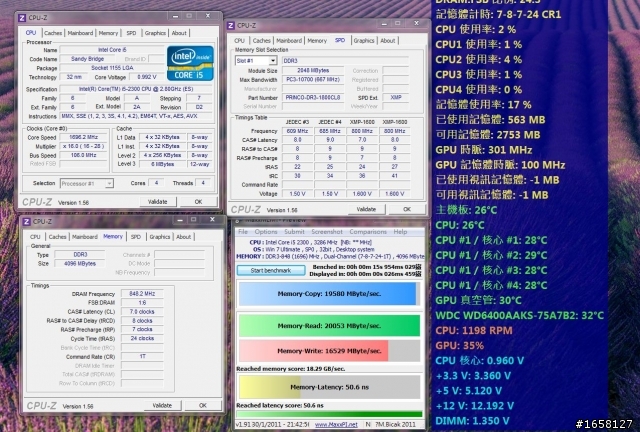Click OK in the CPU tab window
Viewport: 640px width, 432px height.
tap(198, 202)
